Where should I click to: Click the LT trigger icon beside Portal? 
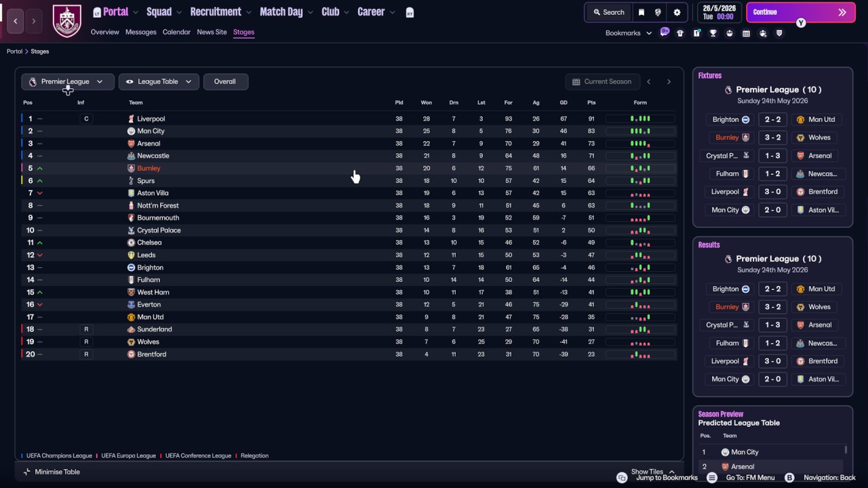tap(97, 12)
